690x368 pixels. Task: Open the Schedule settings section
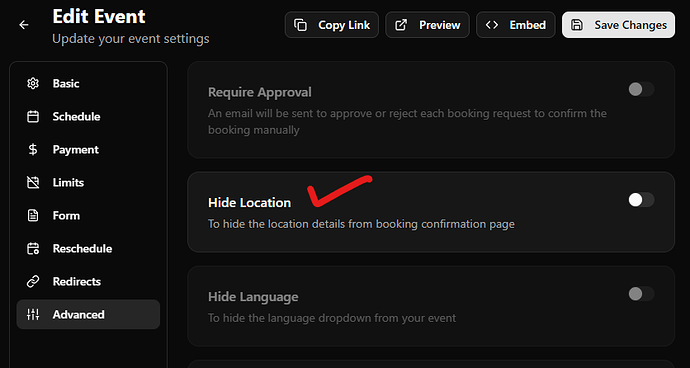(88, 117)
